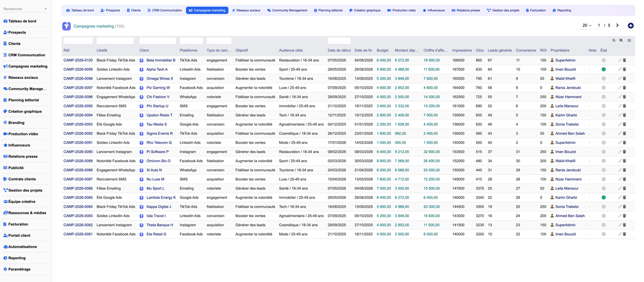The height and width of the screenshot is (282, 644).
Task: Edit campaign CAMP-2026-0097 with the pencil icon
Action: coord(620,88)
